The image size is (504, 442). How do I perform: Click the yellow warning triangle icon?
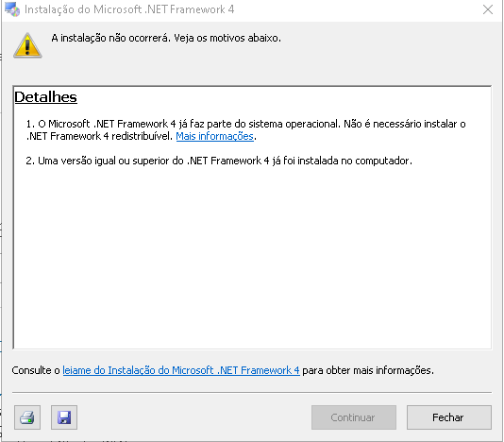click(27, 45)
